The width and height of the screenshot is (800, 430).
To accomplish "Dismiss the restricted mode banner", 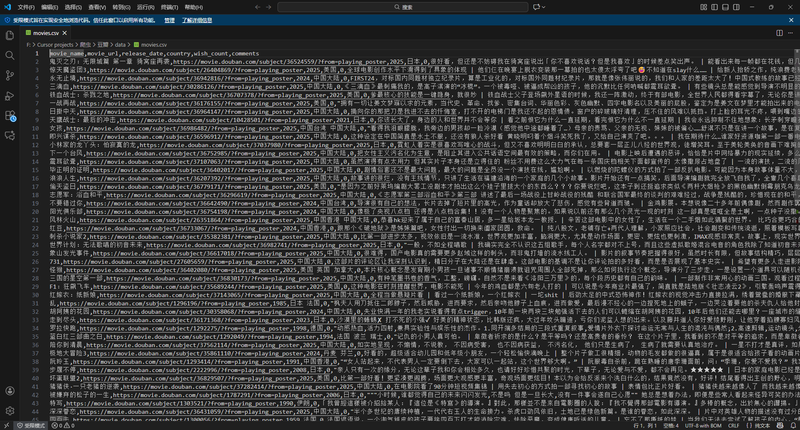I will (791, 20).
